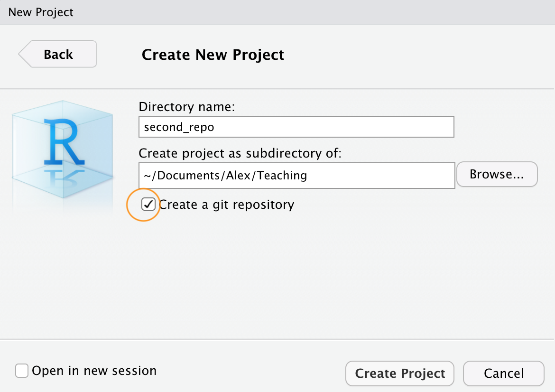
Task: Place cursor in the second_repo text
Action: pyautogui.click(x=179, y=127)
